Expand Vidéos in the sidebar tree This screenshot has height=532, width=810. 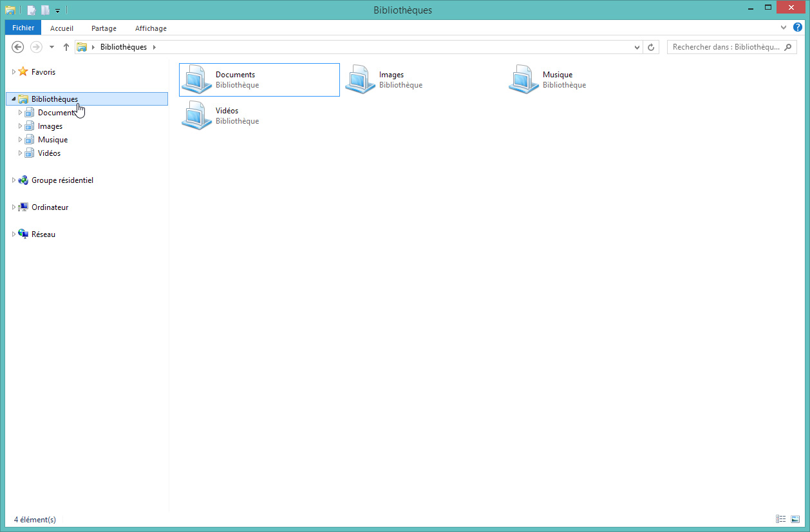20,153
